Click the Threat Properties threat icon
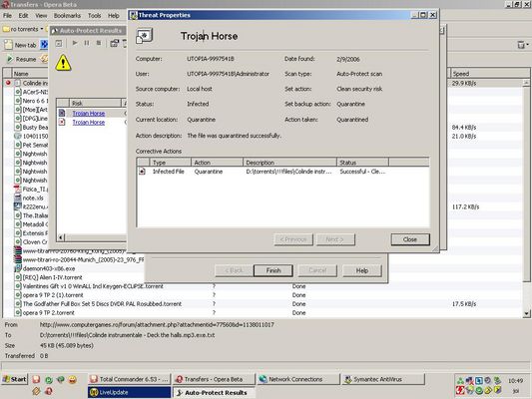Viewport: 532px width, 399px height. (x=144, y=36)
